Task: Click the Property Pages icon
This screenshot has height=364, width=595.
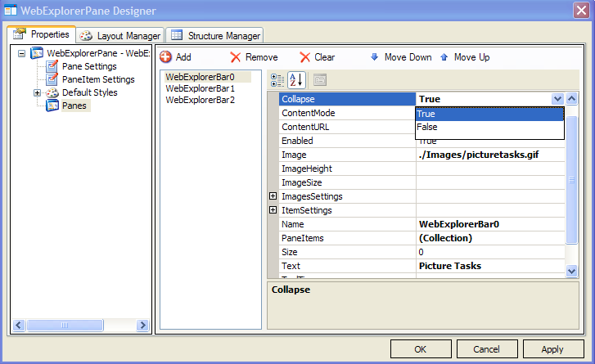Action: click(x=320, y=79)
